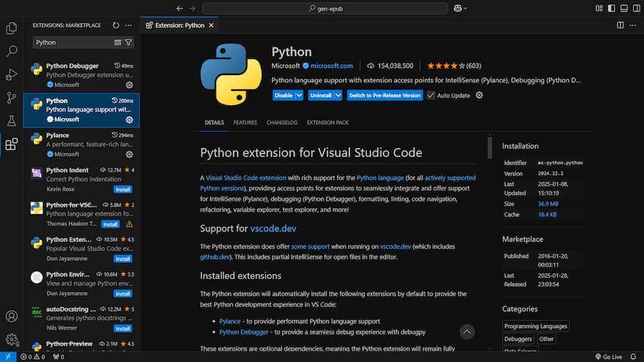Customize layout from title bar
This screenshot has width=644, height=362.
pyautogui.click(x=599, y=8)
